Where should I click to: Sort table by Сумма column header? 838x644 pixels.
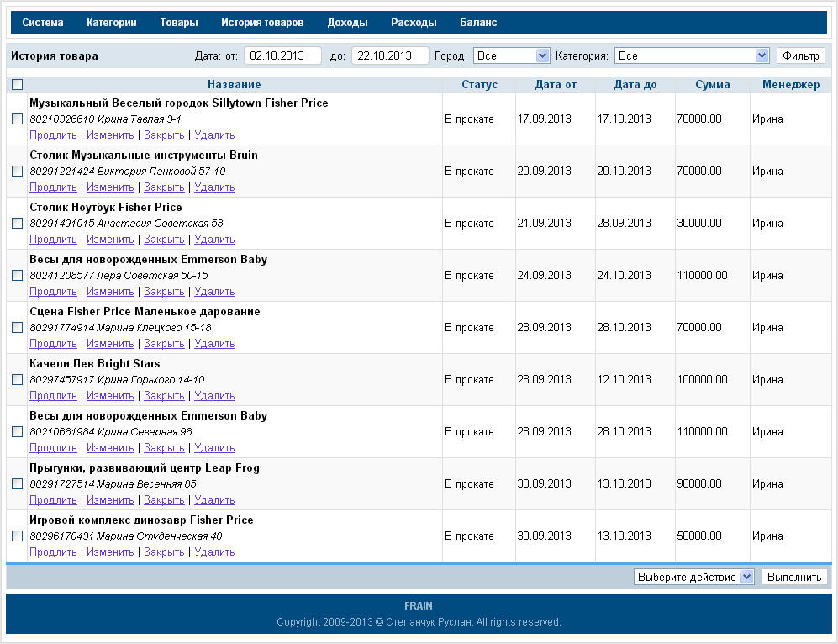712,85
